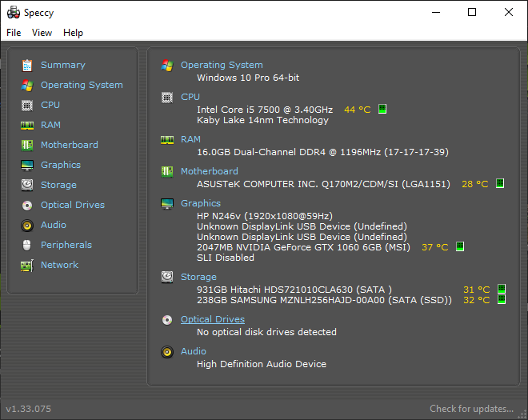Click the Motherboard icon in summary panel

point(167,172)
